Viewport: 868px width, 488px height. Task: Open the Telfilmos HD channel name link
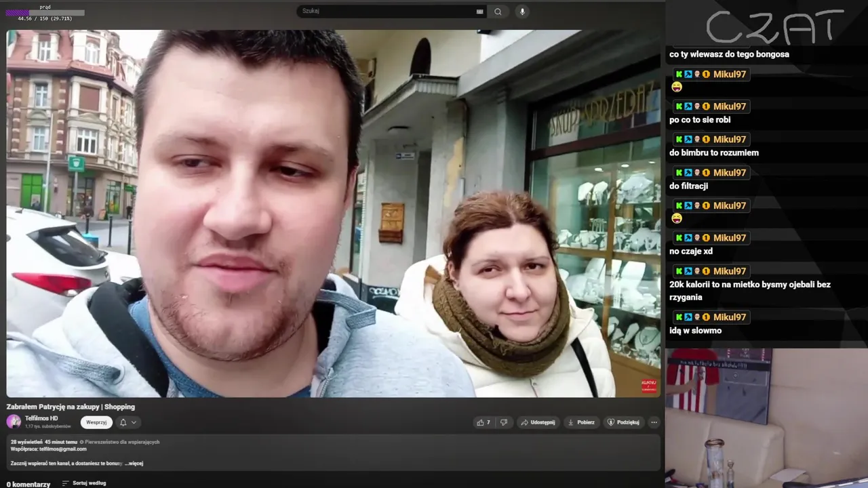coord(41,418)
